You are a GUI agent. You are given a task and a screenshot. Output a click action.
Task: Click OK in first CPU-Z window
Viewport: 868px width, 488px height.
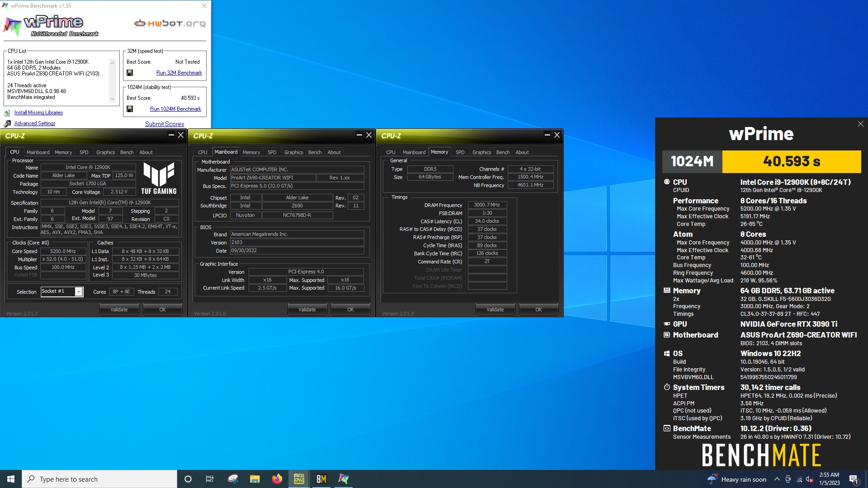(163, 310)
